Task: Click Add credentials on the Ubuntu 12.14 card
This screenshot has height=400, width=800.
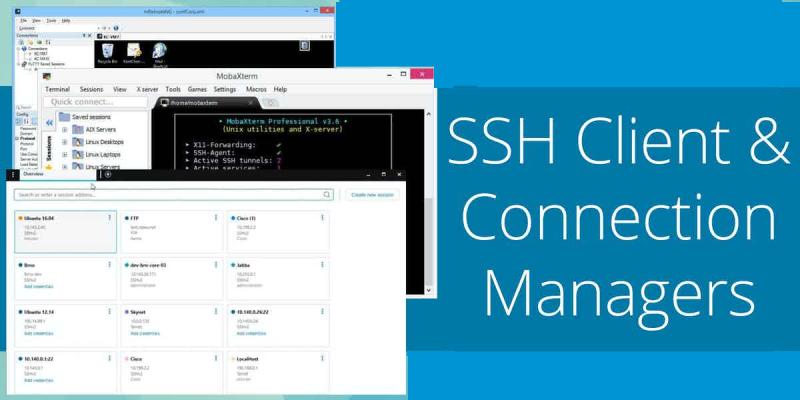Action: click(x=39, y=334)
